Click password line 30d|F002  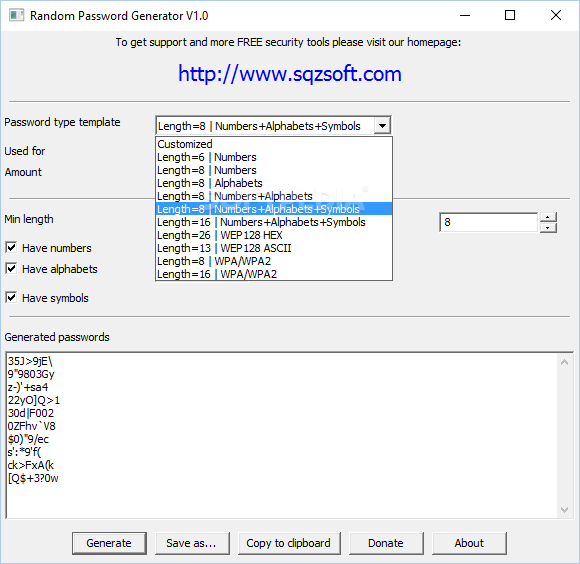click(x=31, y=413)
